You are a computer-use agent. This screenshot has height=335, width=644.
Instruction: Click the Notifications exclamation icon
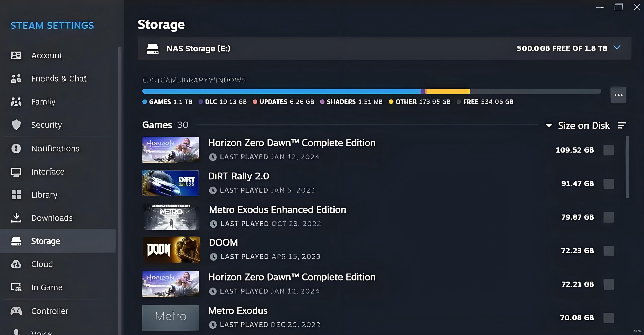coord(16,148)
